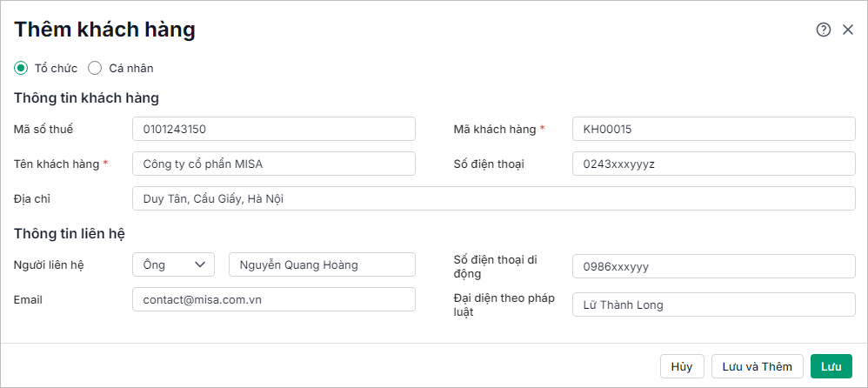Edit the Tên khách hàng field
The image size is (868, 388).
coord(274,164)
